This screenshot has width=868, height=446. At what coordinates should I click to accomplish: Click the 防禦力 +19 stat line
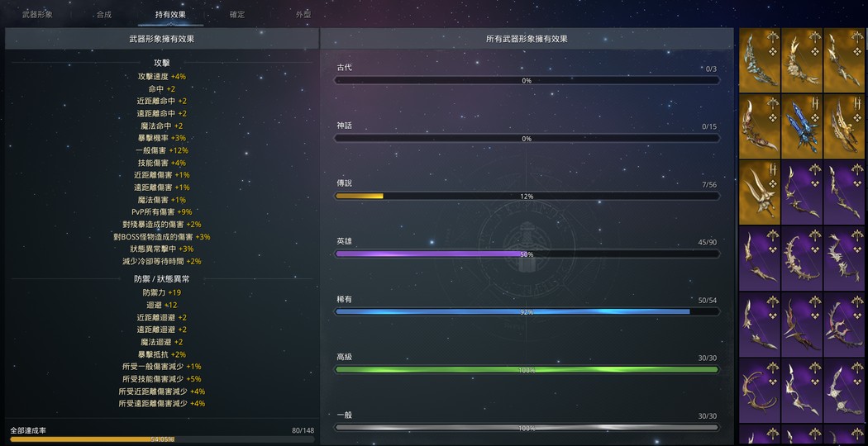pyautogui.click(x=162, y=292)
